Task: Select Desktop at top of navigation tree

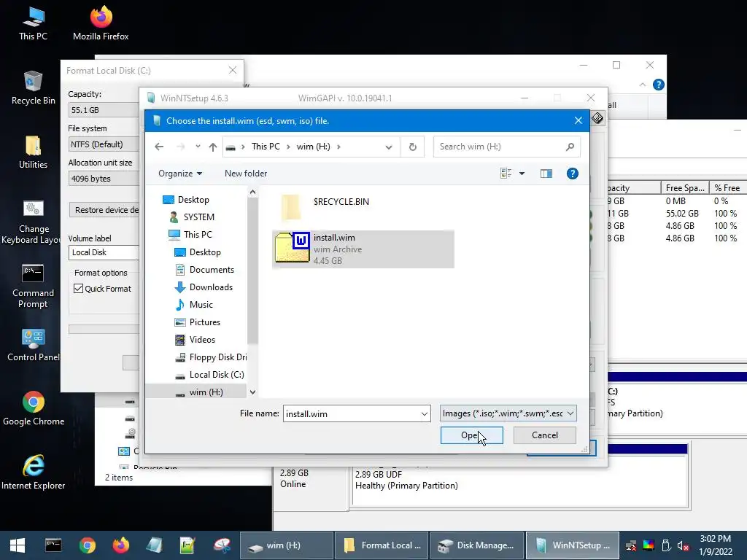Action: (x=186, y=200)
